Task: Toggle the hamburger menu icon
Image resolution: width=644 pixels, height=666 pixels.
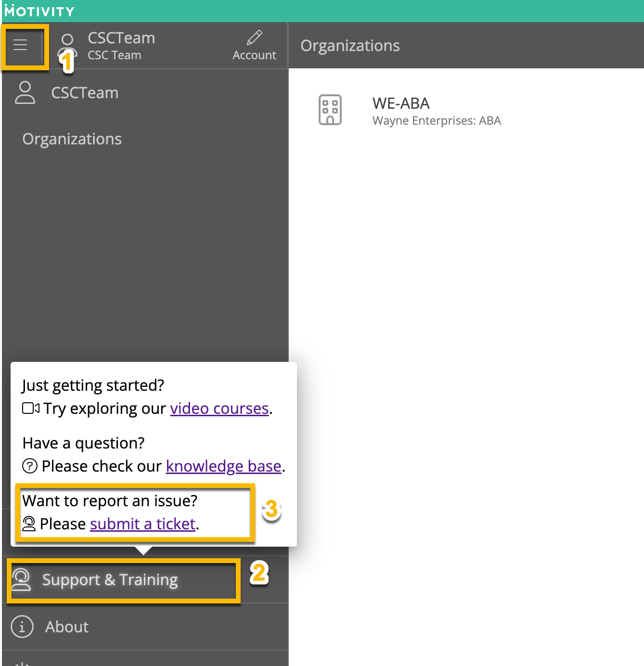Action: point(20,45)
